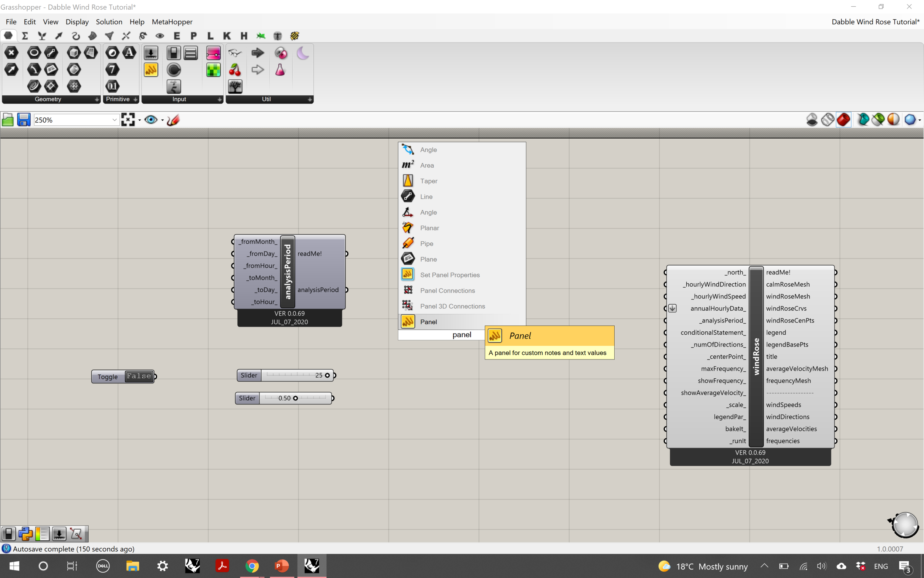Open the sketch doodle pen tool
The image size is (924, 578).
pos(173,120)
